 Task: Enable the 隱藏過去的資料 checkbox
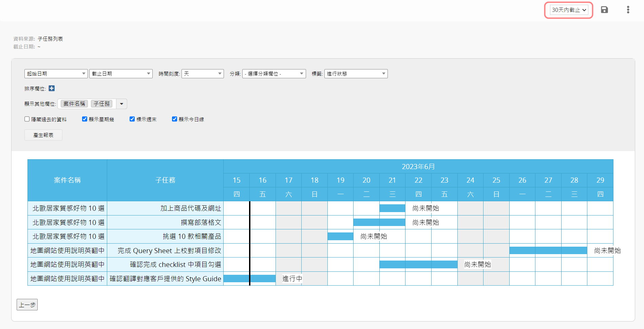pos(27,119)
